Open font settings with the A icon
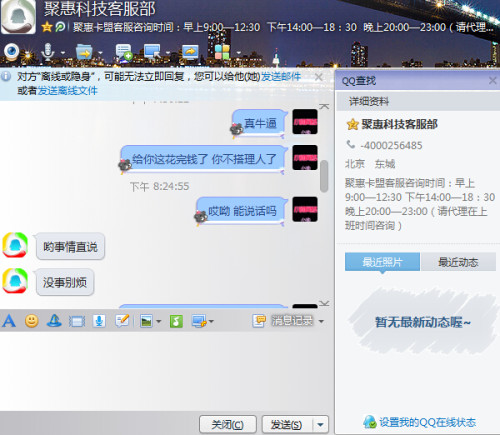Image resolution: width=500 pixels, height=435 pixels. (9, 321)
